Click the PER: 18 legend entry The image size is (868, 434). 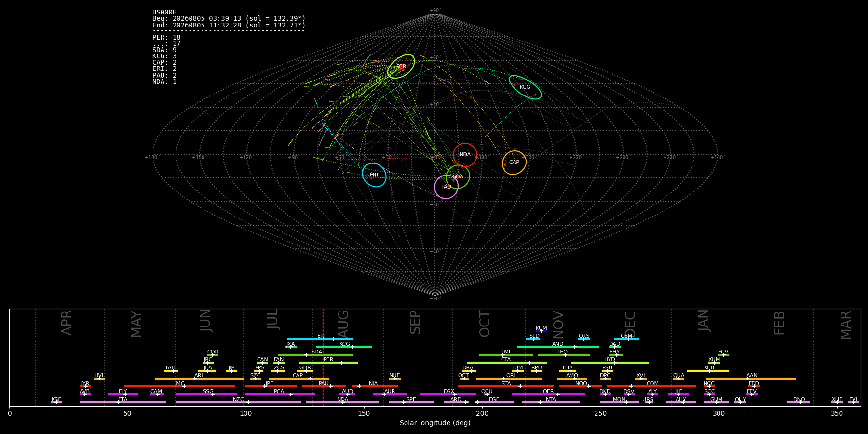click(x=166, y=38)
